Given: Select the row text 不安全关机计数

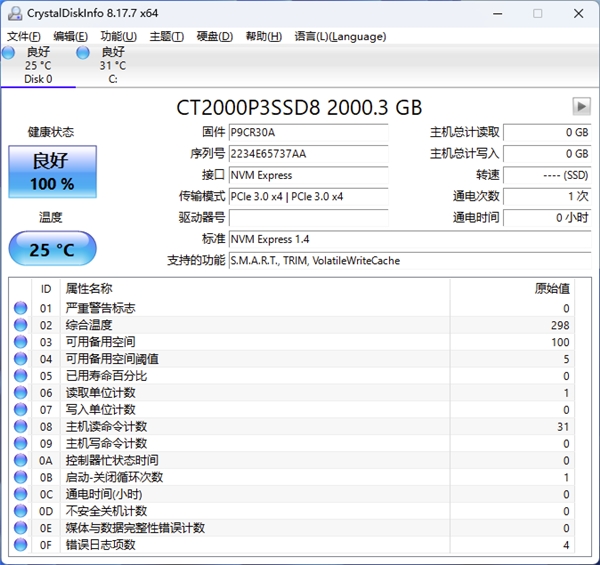Looking at the screenshot, I should [x=106, y=511].
